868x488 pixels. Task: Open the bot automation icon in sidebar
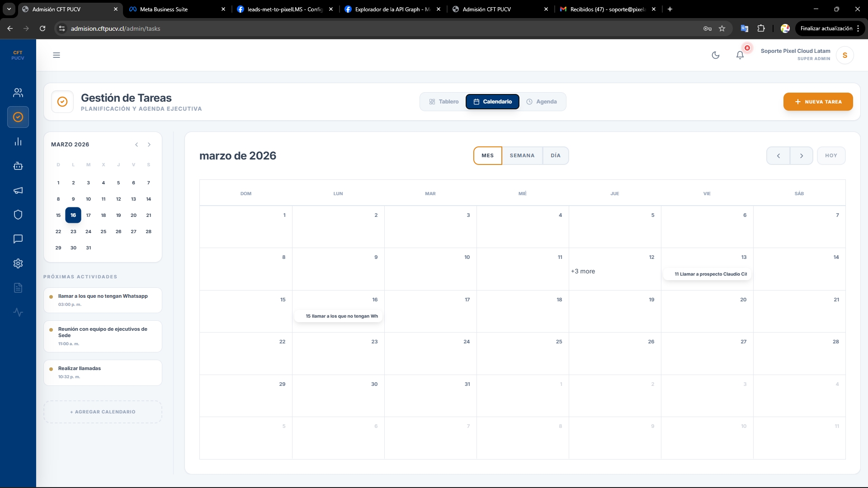pos(18,166)
